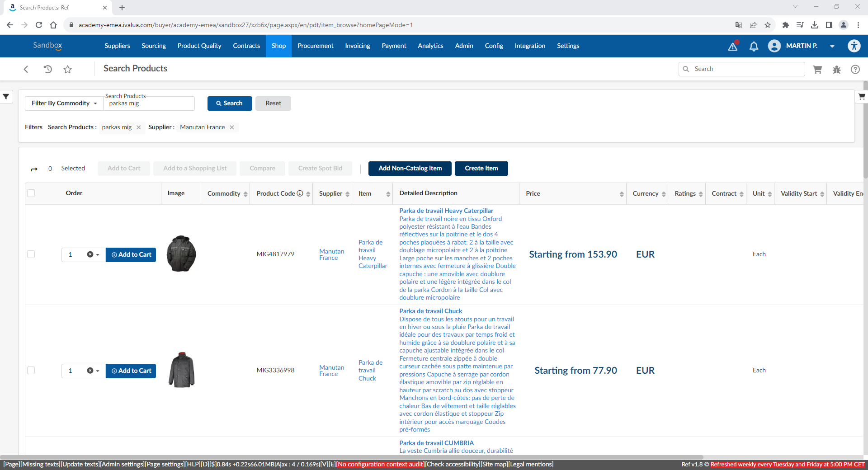Remove the Manutan France supplier filter

tap(232, 127)
